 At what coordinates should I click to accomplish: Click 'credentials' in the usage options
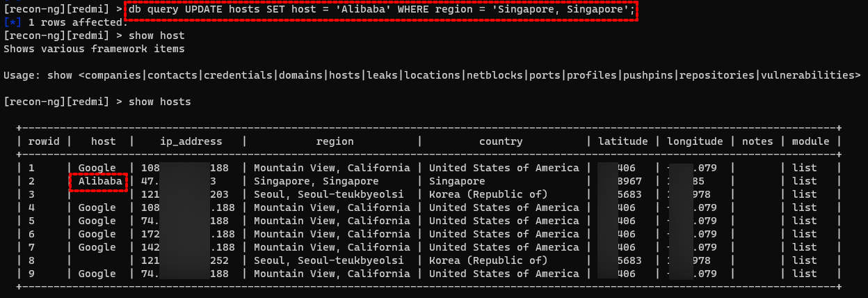pos(238,75)
